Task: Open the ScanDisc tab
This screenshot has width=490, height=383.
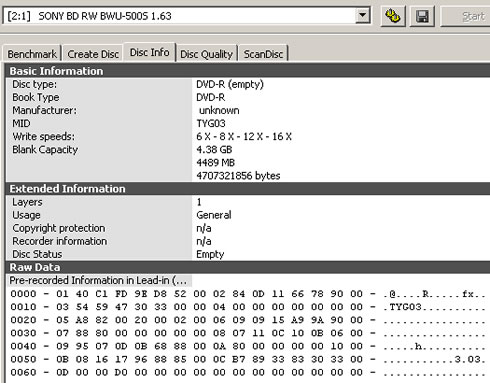Action: tap(263, 54)
